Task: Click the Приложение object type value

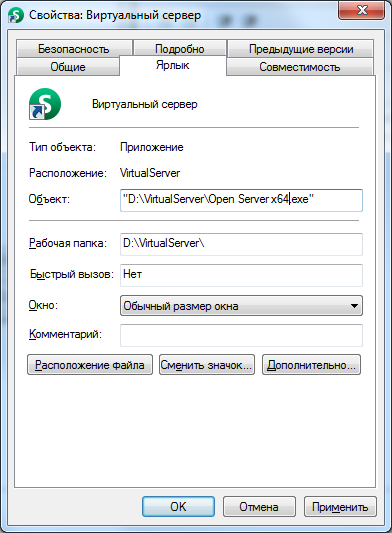Action: pyautogui.click(x=152, y=147)
